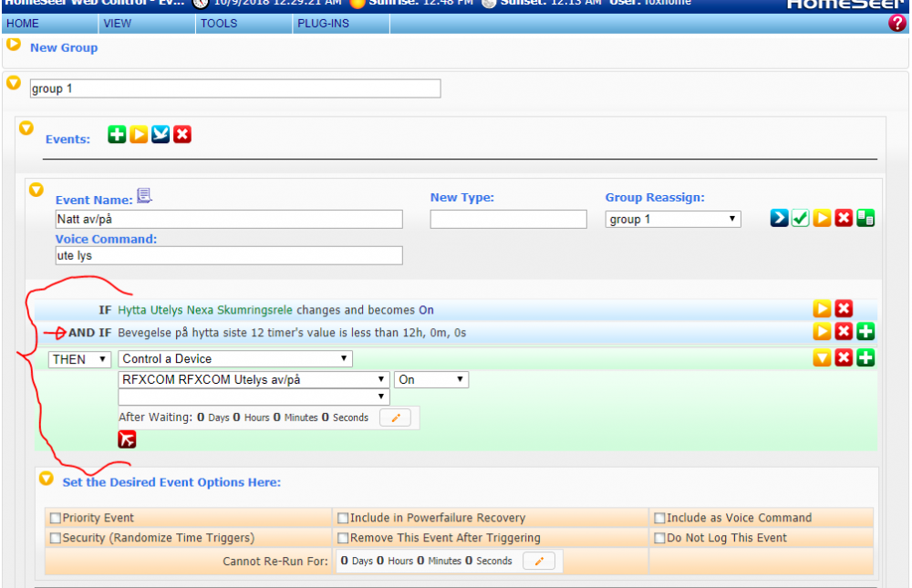Click the notes icon beside Event Name

144,196
